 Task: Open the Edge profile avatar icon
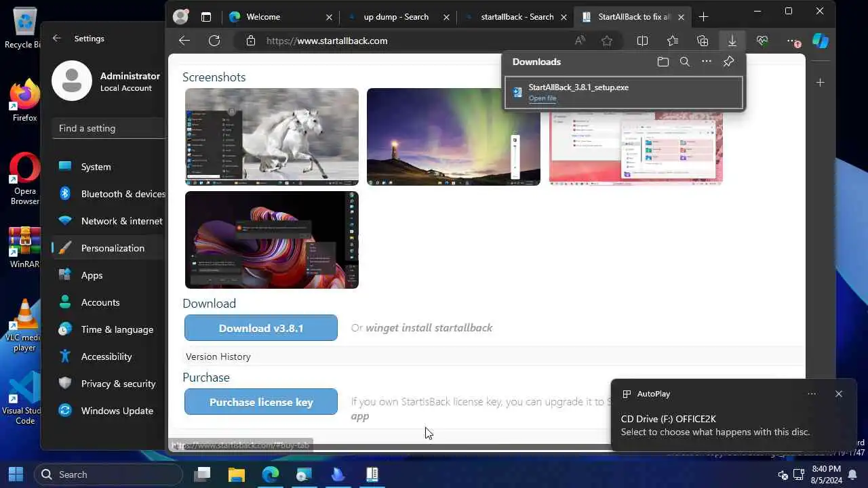pyautogui.click(x=180, y=17)
